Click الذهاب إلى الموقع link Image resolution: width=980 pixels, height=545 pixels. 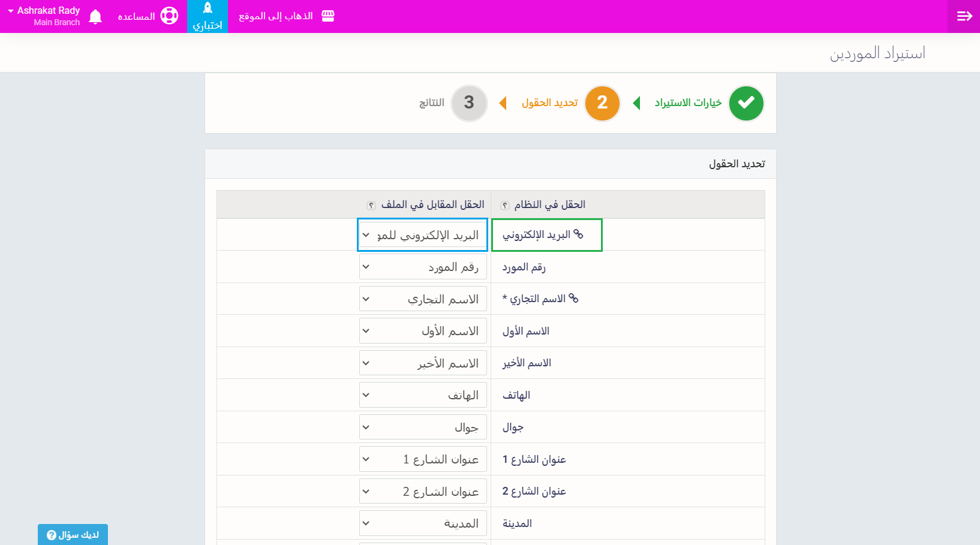click(276, 16)
